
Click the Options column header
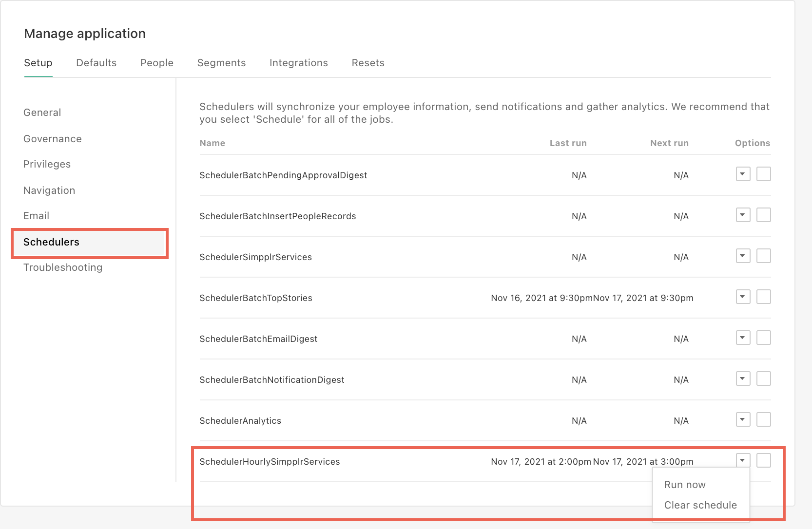pyautogui.click(x=753, y=143)
